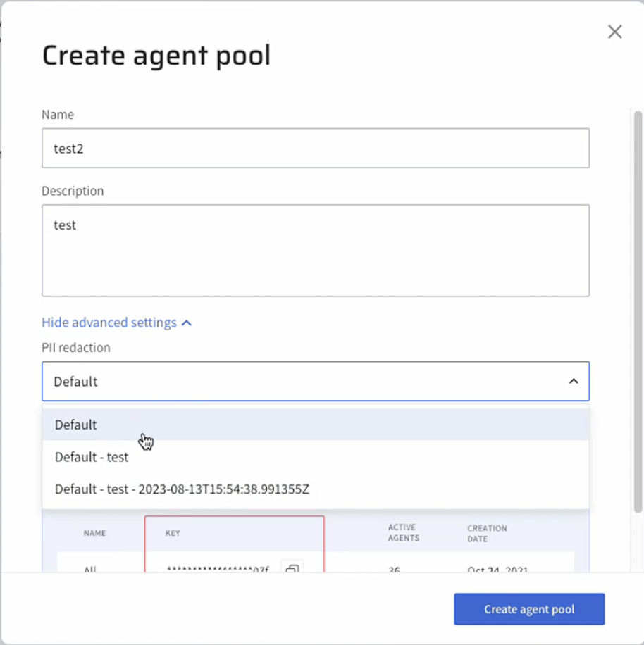Open the PII redaction combo box
The image size is (644, 645).
303,382
